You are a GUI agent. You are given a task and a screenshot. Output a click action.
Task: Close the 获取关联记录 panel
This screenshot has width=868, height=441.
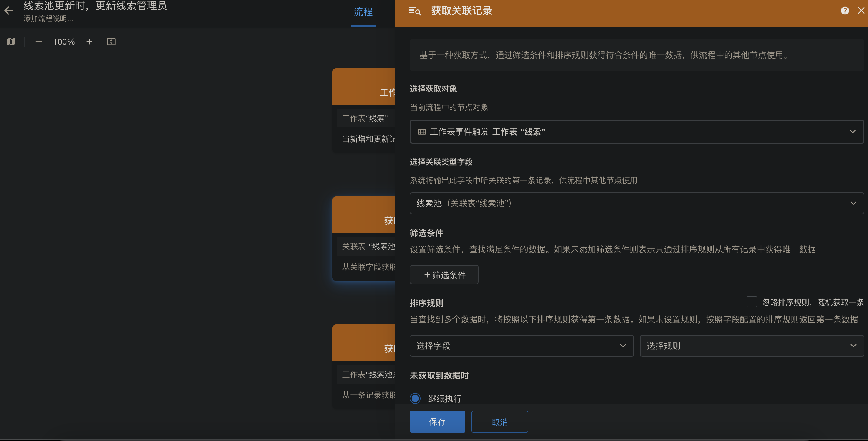pyautogui.click(x=861, y=11)
